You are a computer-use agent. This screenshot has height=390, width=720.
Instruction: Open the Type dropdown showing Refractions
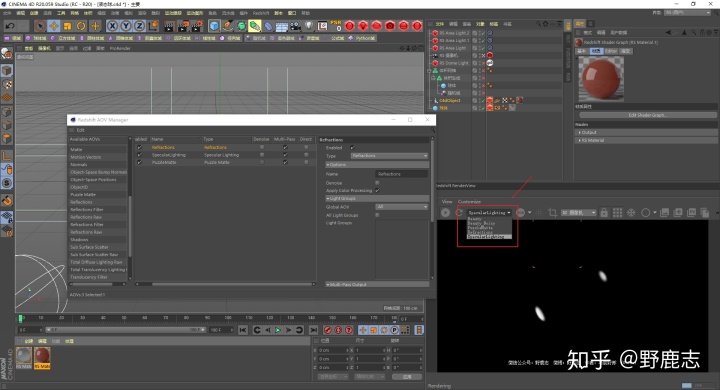coord(389,156)
